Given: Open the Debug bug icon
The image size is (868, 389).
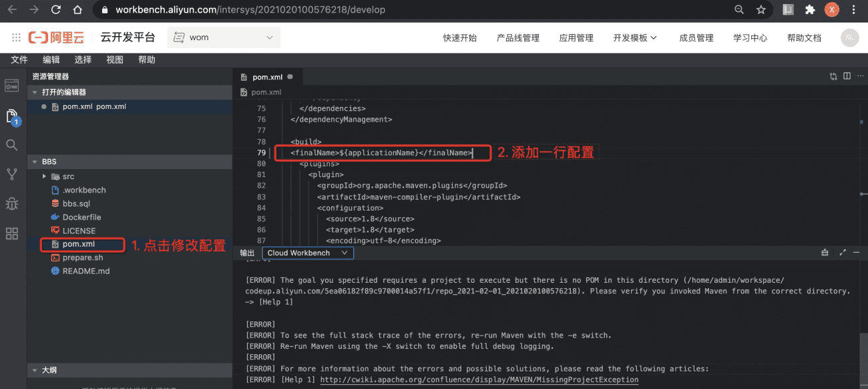Looking at the screenshot, I should 11,204.
